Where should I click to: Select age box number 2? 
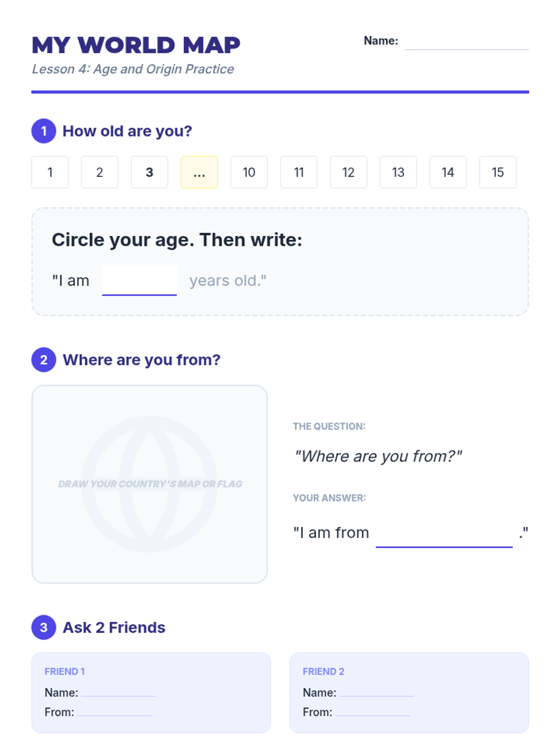100,172
